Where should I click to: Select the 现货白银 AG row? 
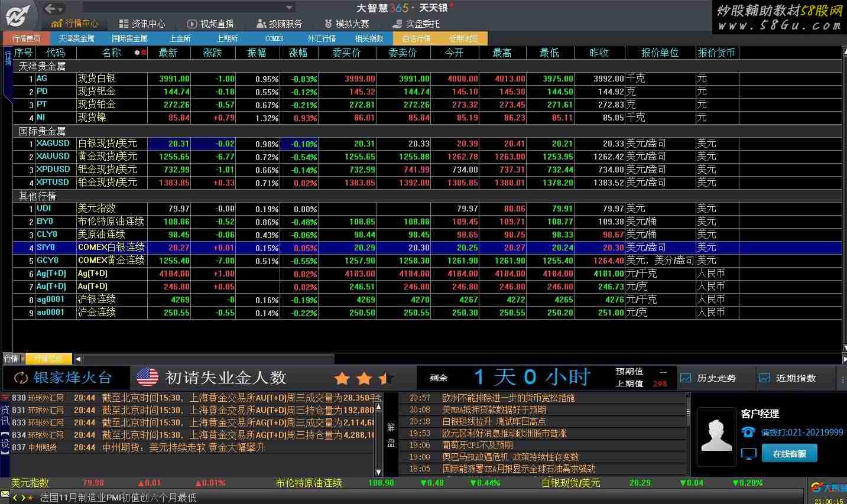427,79
